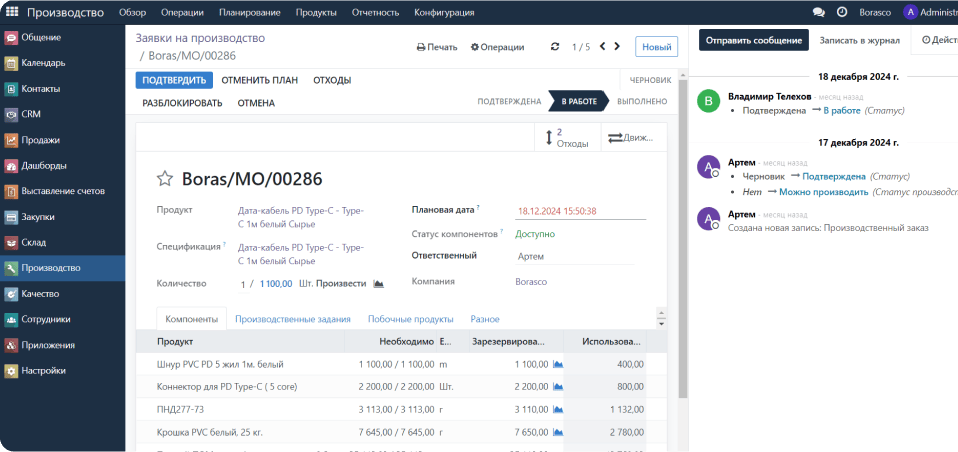The width and height of the screenshot is (958, 452).
Task: Toggle the favorite star for Boras/MO/00286
Action: (165, 178)
